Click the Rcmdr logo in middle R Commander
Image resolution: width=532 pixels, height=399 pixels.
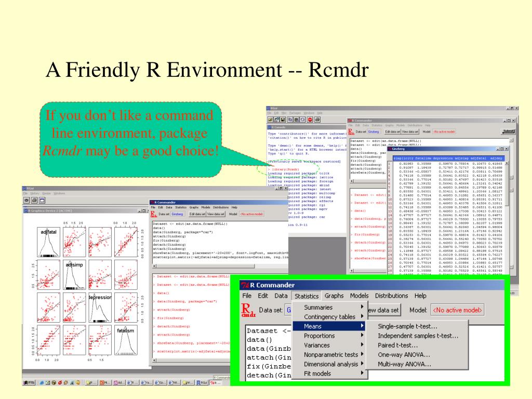[x=153, y=214]
